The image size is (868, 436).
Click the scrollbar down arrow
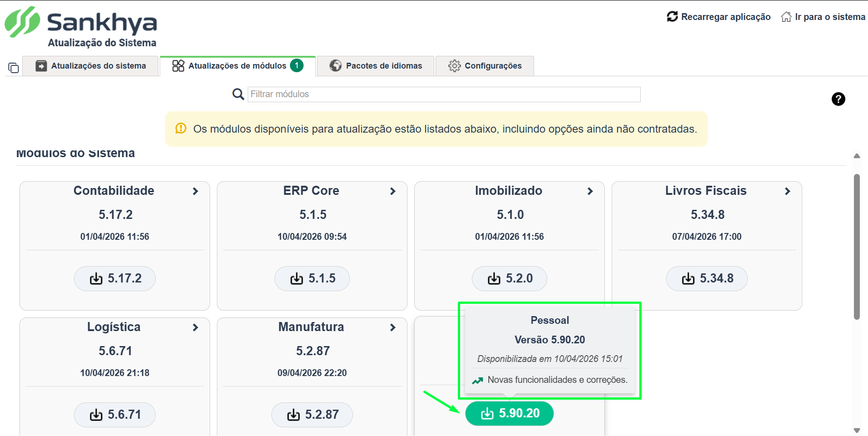pyautogui.click(x=857, y=430)
